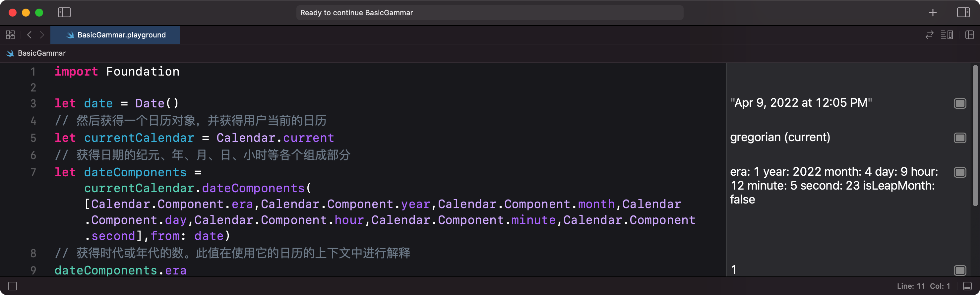980x295 pixels.
Task: Add a new editor pane on the right
Action: (x=969, y=35)
